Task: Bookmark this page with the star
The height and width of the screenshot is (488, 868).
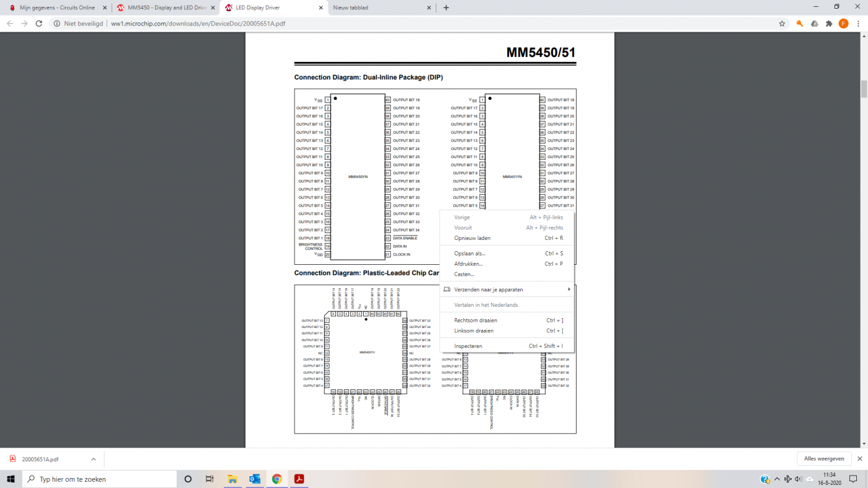Action: [x=782, y=24]
